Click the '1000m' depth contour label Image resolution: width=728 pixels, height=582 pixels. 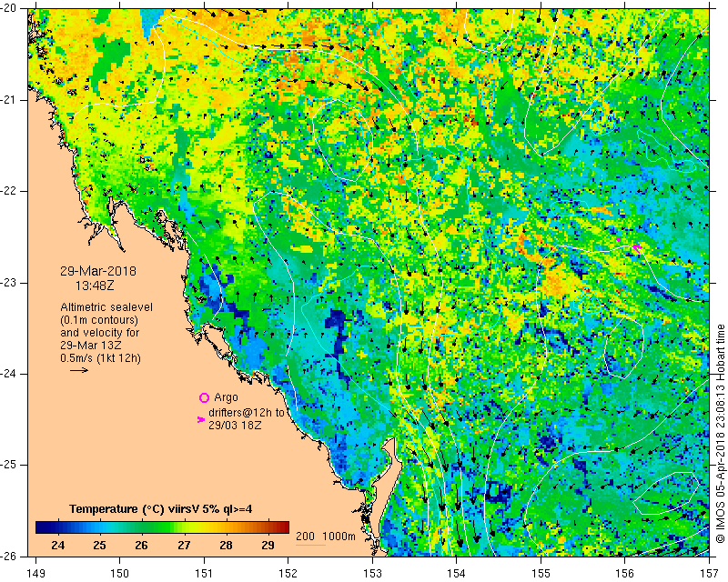339,537
